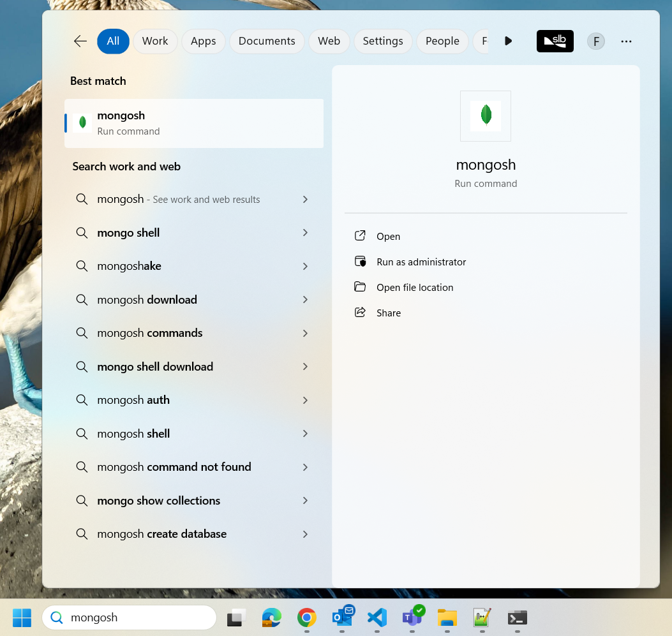Expand arrow next to 'mongo shell download'
The height and width of the screenshot is (636, 672).
point(305,367)
